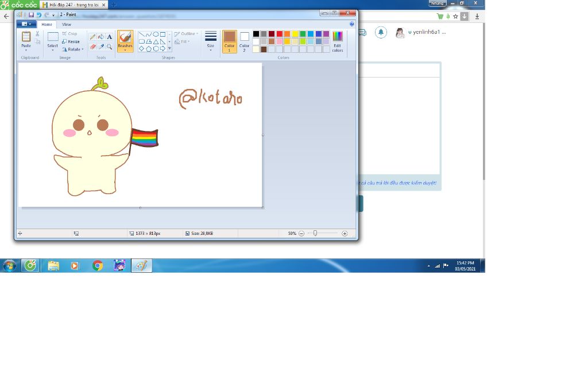Click Zoom in plus button
This screenshot has width=588, height=367.
tap(345, 233)
